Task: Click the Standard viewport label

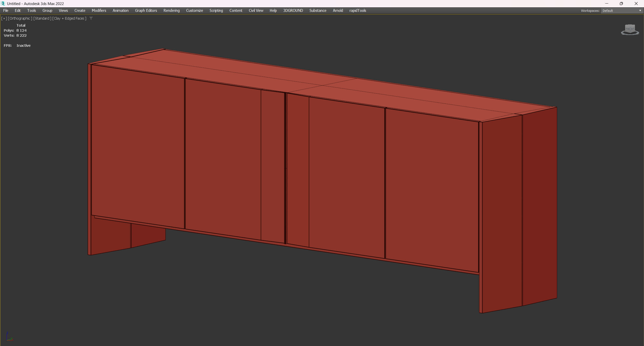Action: tap(42, 18)
